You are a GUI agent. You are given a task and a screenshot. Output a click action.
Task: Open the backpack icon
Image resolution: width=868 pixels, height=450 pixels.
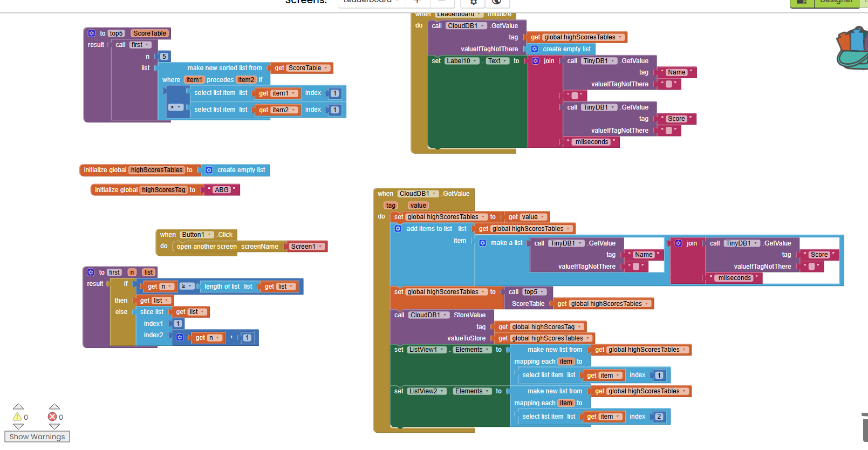click(852, 49)
